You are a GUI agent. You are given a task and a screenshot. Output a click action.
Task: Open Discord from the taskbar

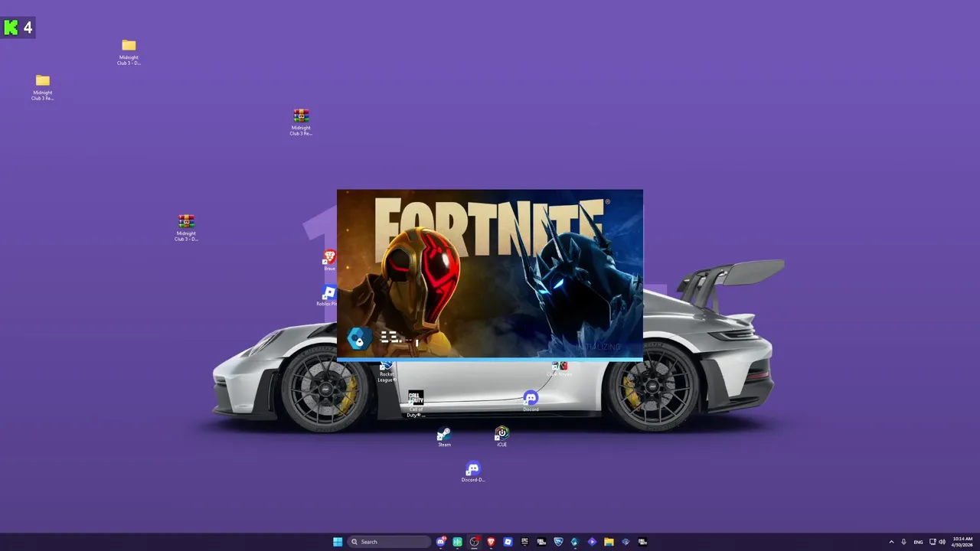441,542
